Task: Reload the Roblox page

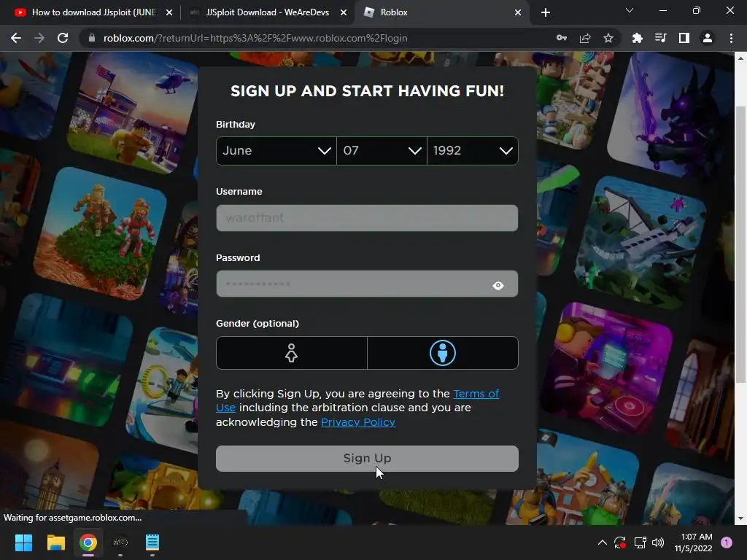Action: (63, 38)
